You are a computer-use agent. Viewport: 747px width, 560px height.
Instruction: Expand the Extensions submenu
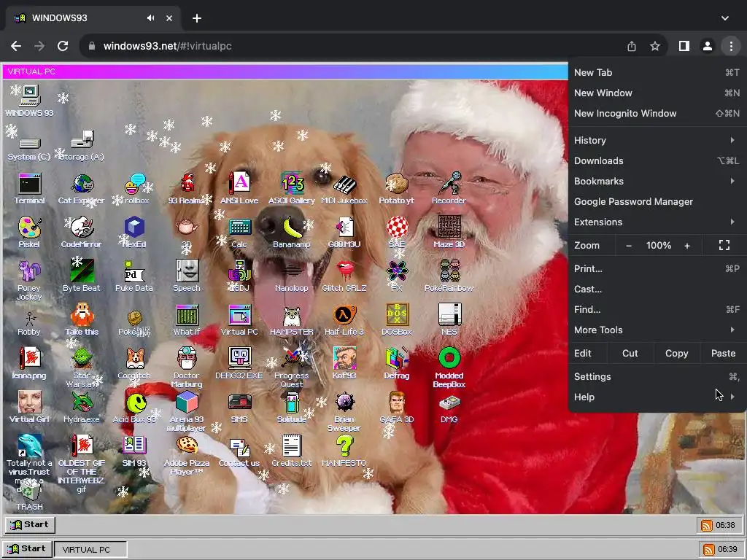pyautogui.click(x=657, y=222)
